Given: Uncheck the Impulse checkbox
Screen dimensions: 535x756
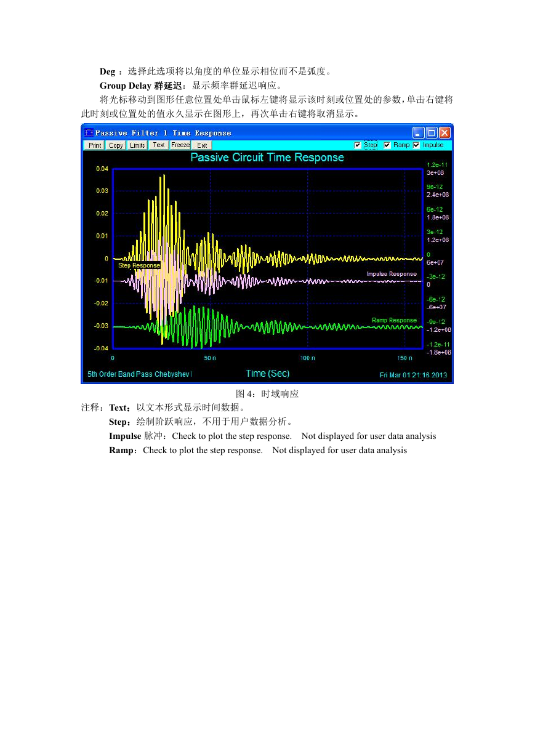Looking at the screenshot, I should [417, 145].
